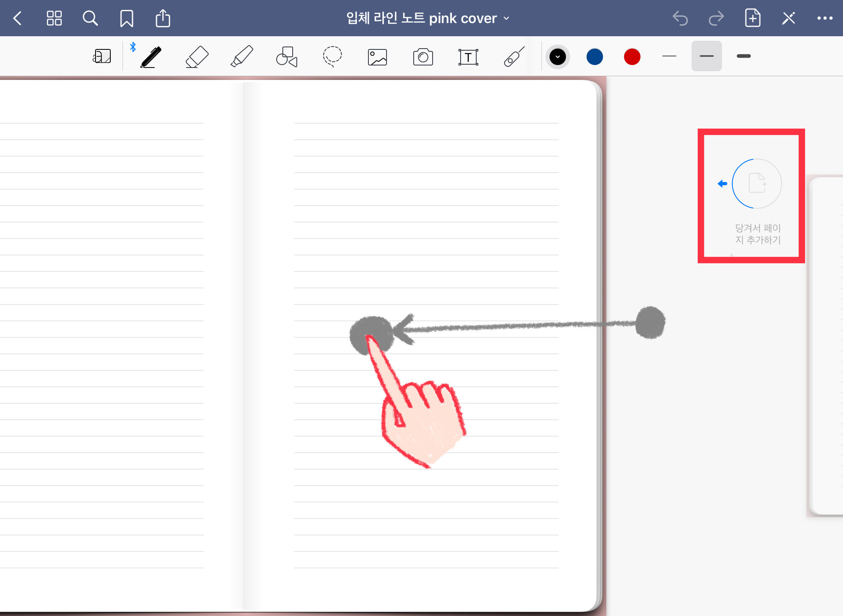Activate the laser pointer tool

(514, 57)
